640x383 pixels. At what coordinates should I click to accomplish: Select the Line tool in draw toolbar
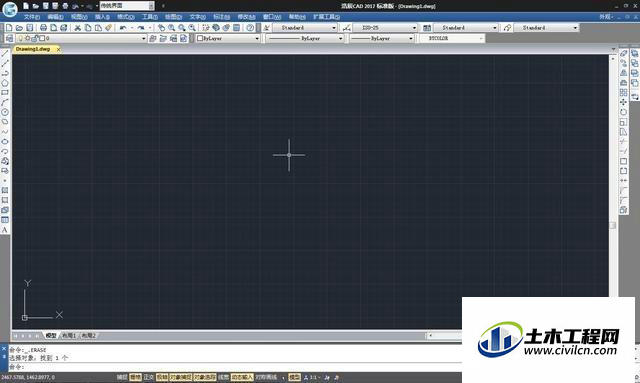pos(5,53)
